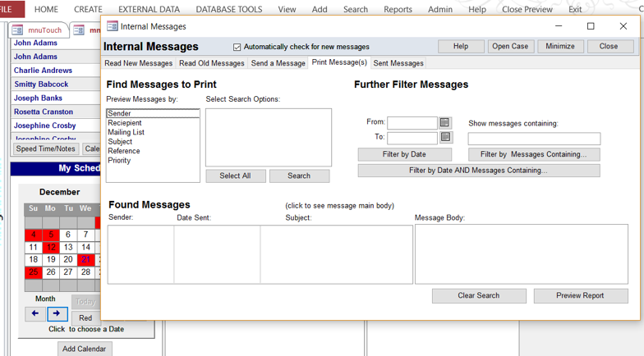This screenshot has height=356, width=644.
Task: Go to Sent Messages tab
Action: pyautogui.click(x=398, y=63)
